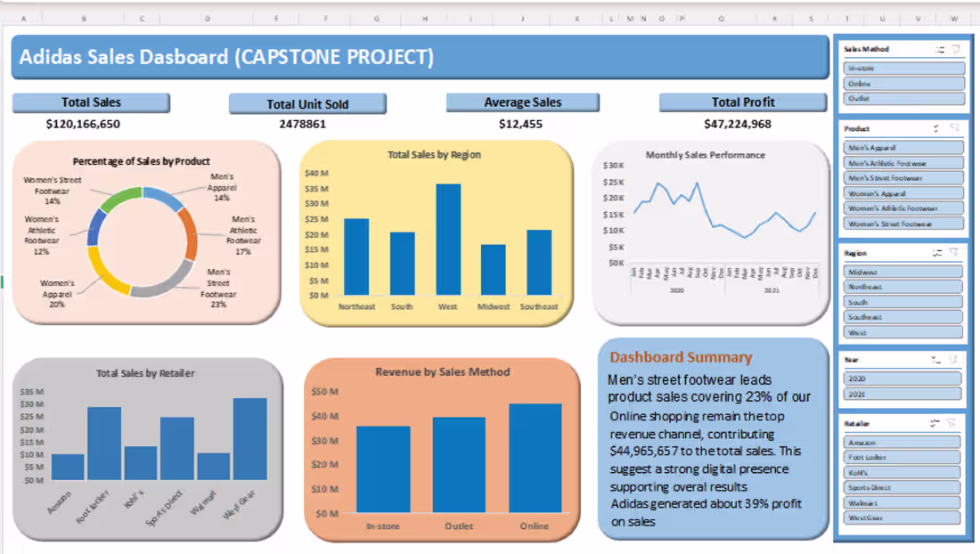The height and width of the screenshot is (554, 980).
Task: Select Women's Athletic Footwear slicer item
Action: (x=902, y=208)
